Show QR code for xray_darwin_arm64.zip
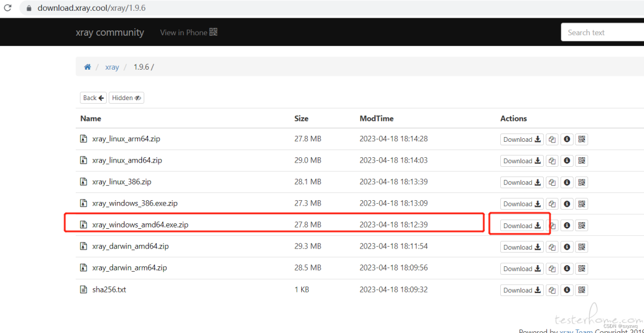Screen dimensions: 644x333 tap(581, 269)
